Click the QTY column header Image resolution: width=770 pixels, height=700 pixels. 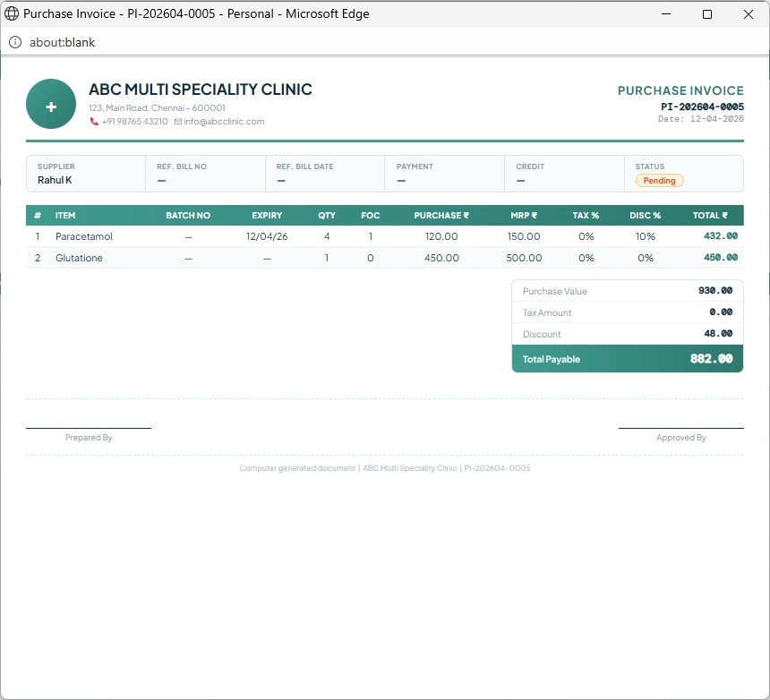pyautogui.click(x=327, y=216)
